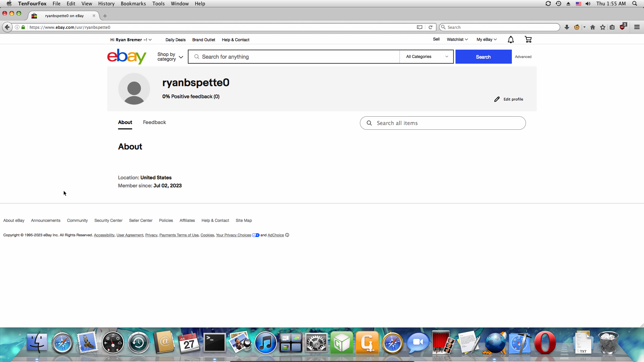Click the pencil Edit profile icon
This screenshot has width=644, height=362.
[497, 99]
